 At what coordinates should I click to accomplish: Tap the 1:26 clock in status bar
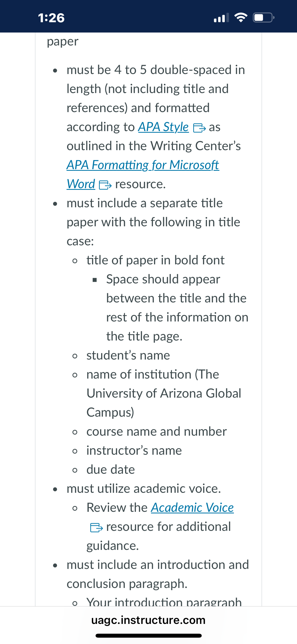pyautogui.click(x=51, y=18)
